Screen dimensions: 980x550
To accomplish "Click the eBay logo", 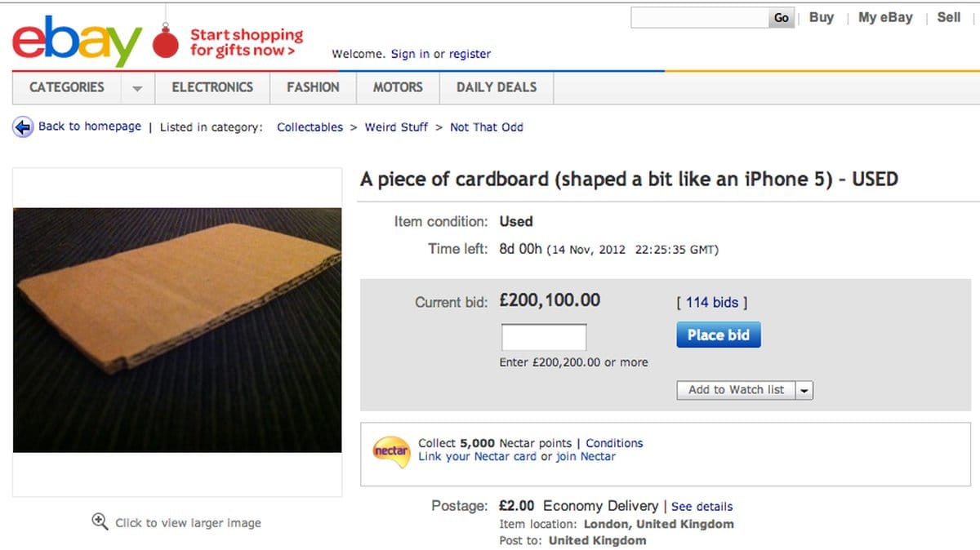I will 77,39.
